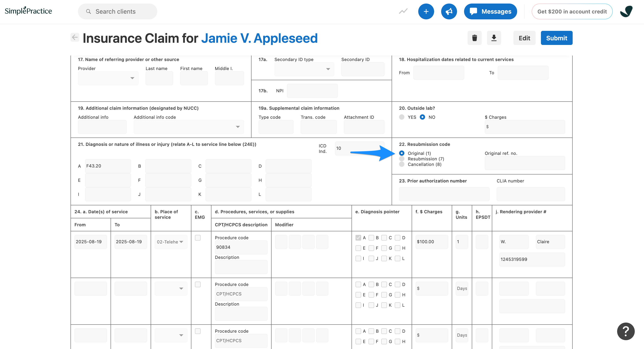Open the announcements megaphone icon
This screenshot has height=349, width=644.
(x=449, y=11)
